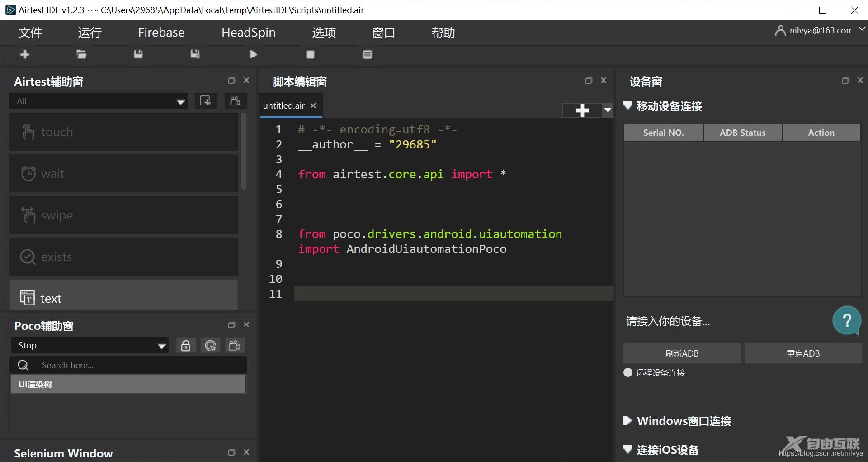
Task: Click the Poco search magnifier icon
Action: pyautogui.click(x=23, y=365)
